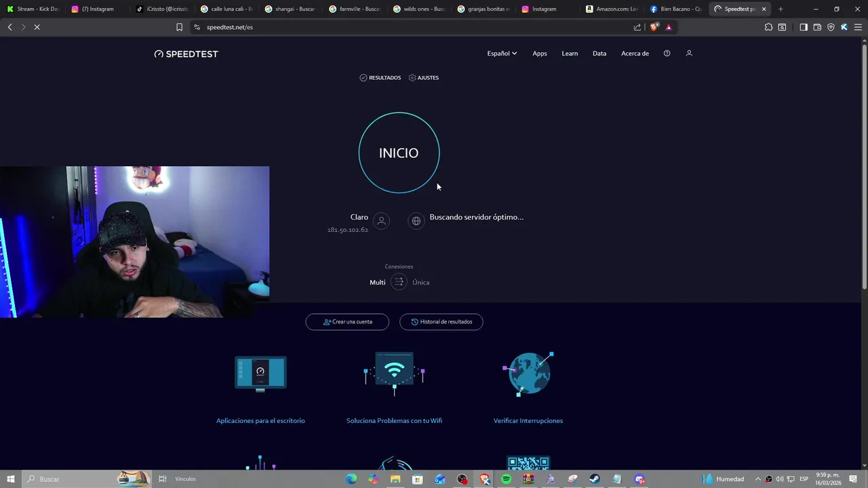Click the Brave browser taskbar icon

click(484, 479)
